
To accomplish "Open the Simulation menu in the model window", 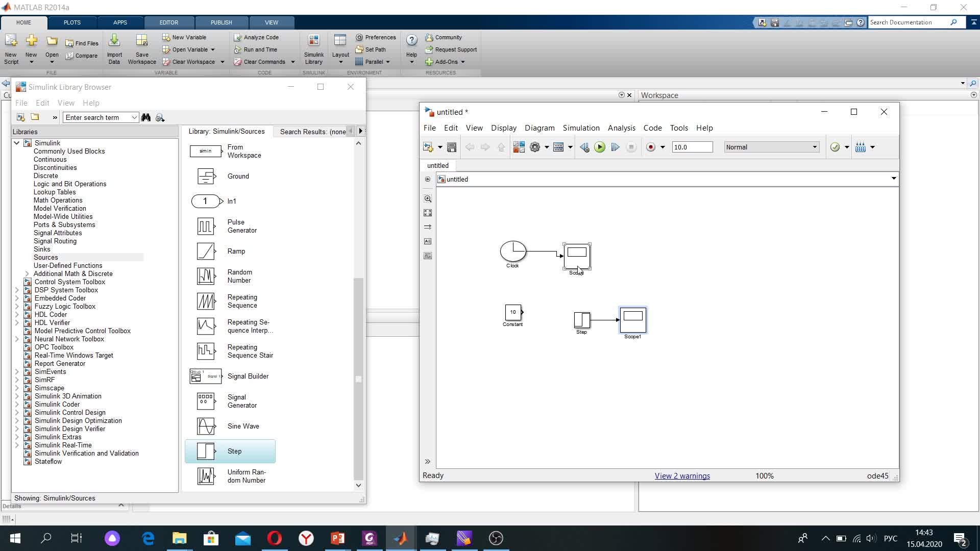I will [581, 128].
